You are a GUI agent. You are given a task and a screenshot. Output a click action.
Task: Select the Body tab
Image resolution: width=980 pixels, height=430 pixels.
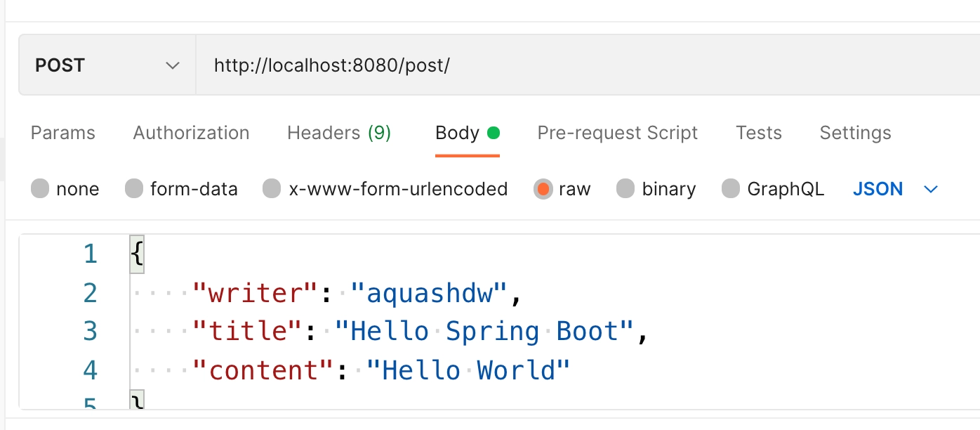point(458,133)
